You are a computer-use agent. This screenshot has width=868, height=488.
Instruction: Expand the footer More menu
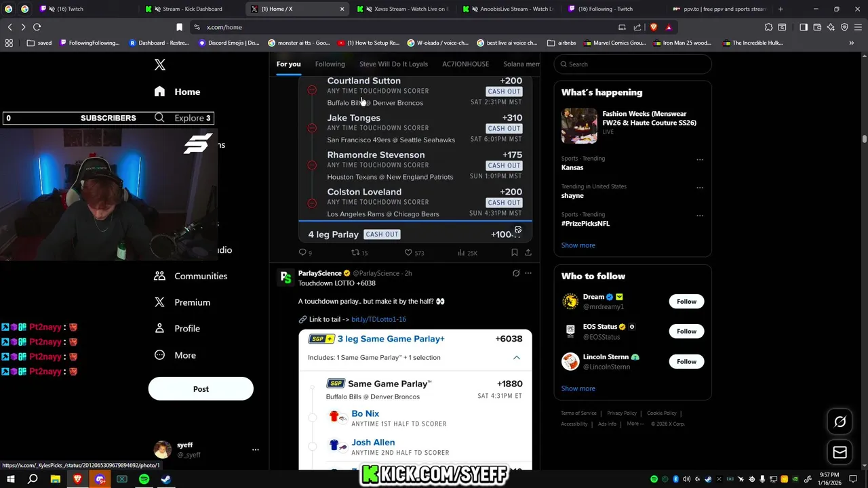point(635,424)
